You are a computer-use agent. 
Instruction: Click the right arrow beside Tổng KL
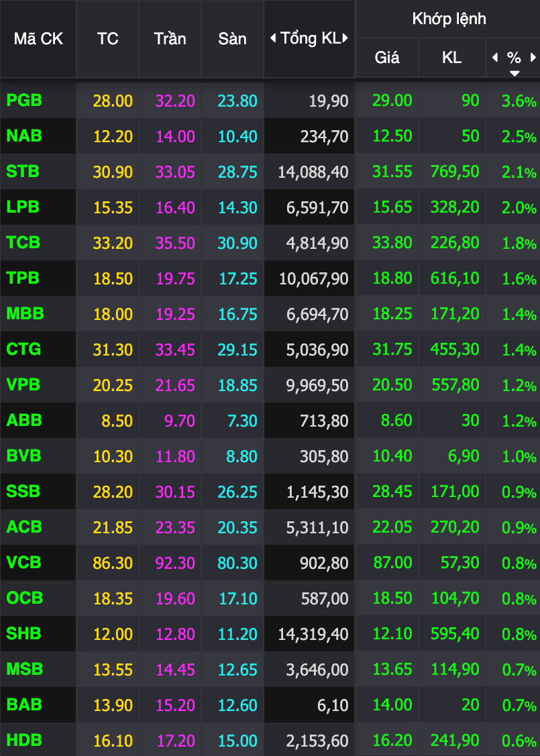[345, 39]
